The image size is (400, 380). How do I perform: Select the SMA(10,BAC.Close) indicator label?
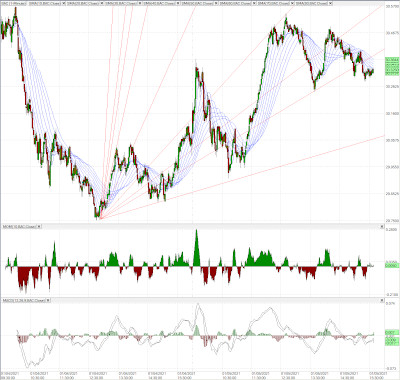tap(45, 3)
